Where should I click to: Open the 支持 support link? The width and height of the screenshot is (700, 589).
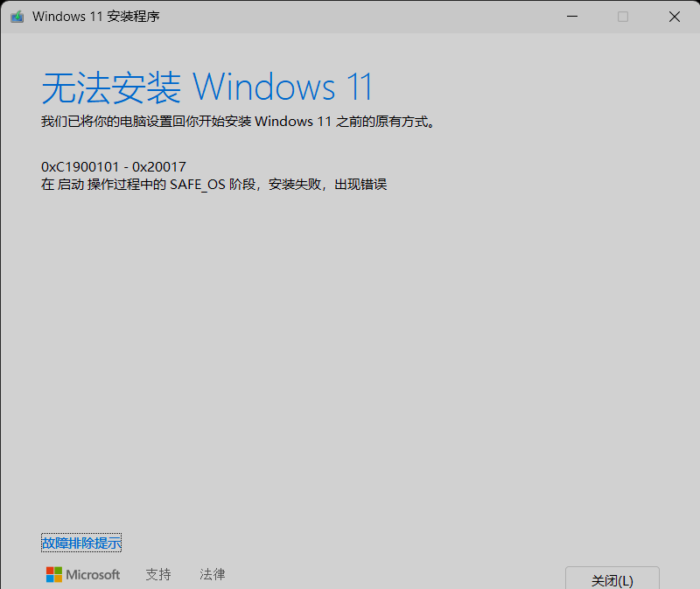[158, 574]
